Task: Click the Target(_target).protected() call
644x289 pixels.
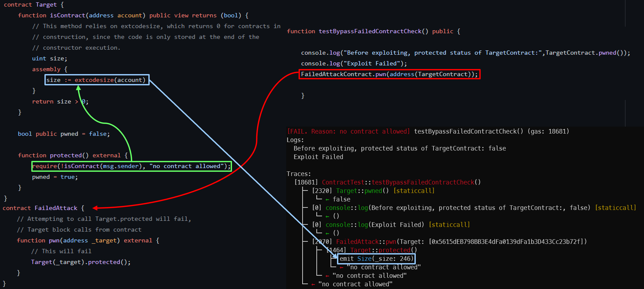Action: pos(80,262)
